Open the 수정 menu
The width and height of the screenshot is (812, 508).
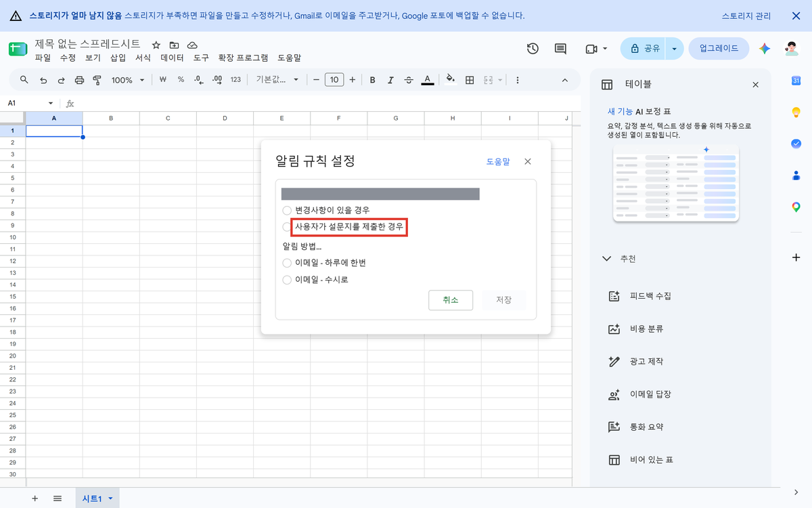(x=68, y=58)
